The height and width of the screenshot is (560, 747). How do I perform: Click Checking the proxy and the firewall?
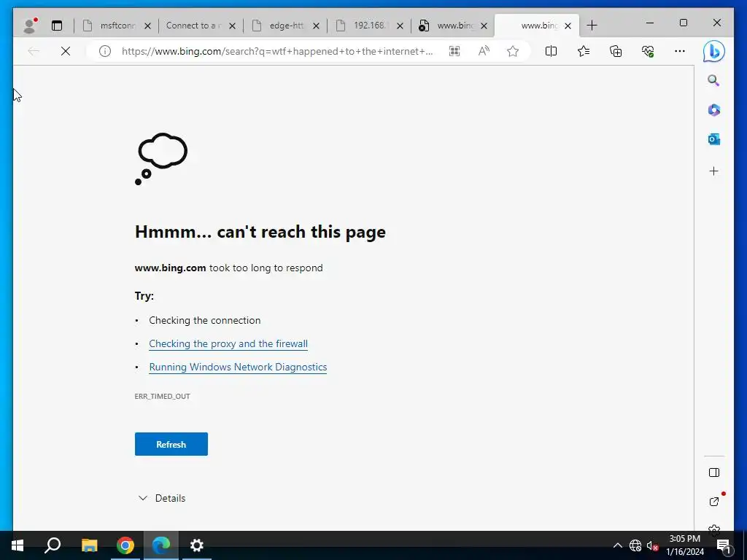pos(228,344)
